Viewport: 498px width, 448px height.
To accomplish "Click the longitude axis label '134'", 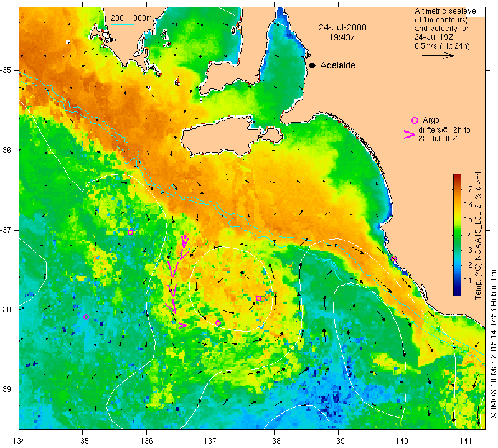I will click(19, 441).
